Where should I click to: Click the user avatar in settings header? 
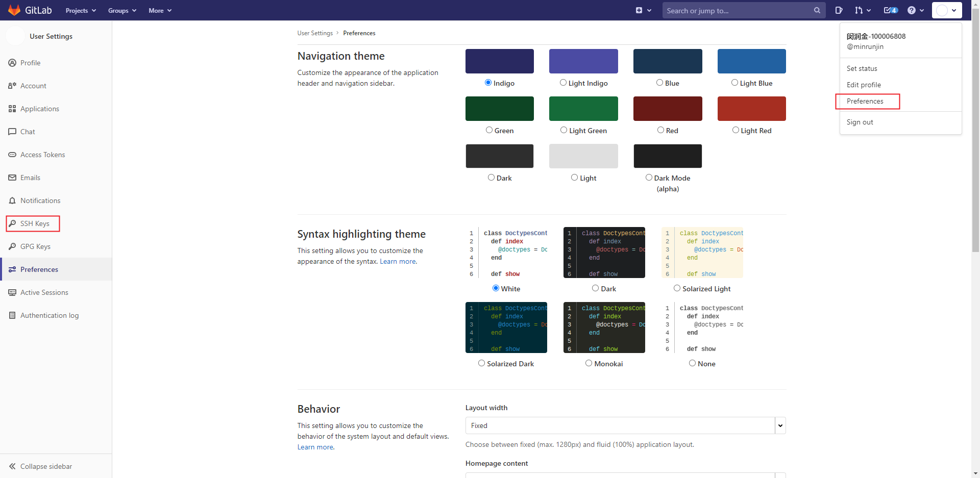[15, 36]
